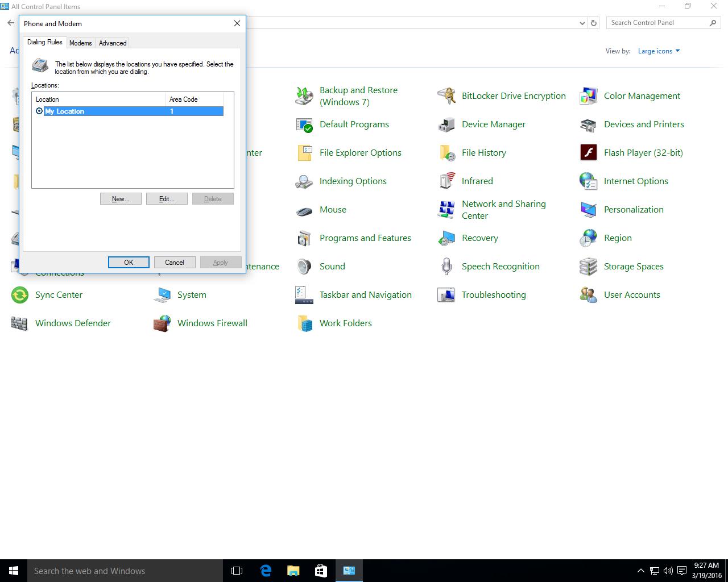This screenshot has height=582, width=728.
Task: Open the Speech Recognition microphone icon
Action: click(x=446, y=267)
